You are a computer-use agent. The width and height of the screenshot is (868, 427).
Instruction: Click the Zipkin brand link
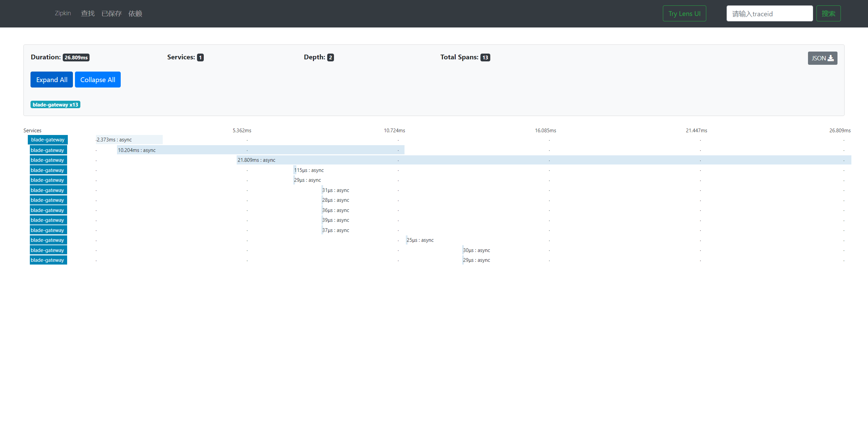[x=63, y=13]
